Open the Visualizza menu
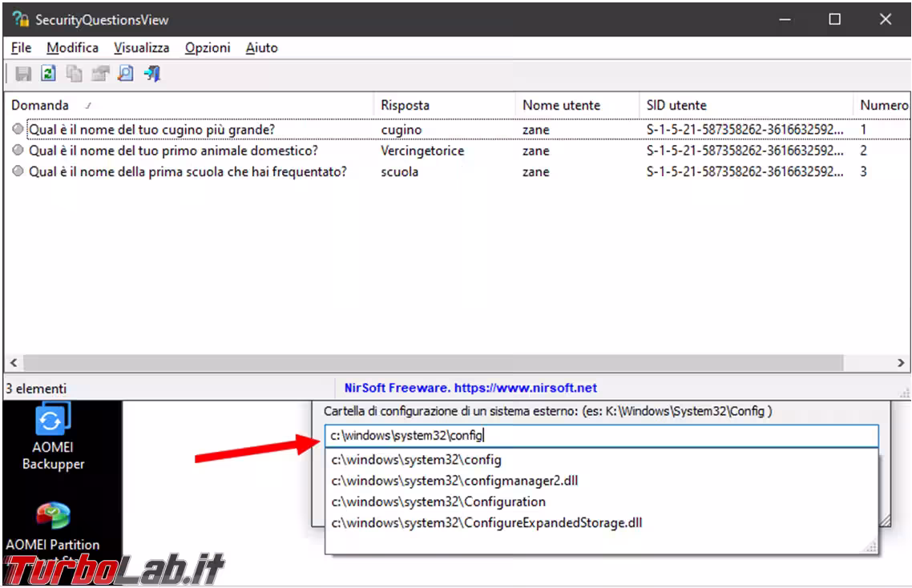Screen dimensions: 912x588 point(141,48)
